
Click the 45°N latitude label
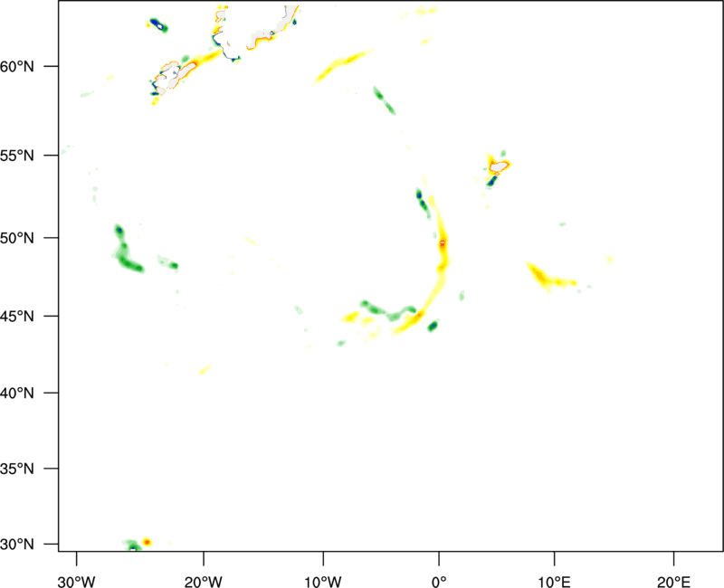tap(17, 316)
